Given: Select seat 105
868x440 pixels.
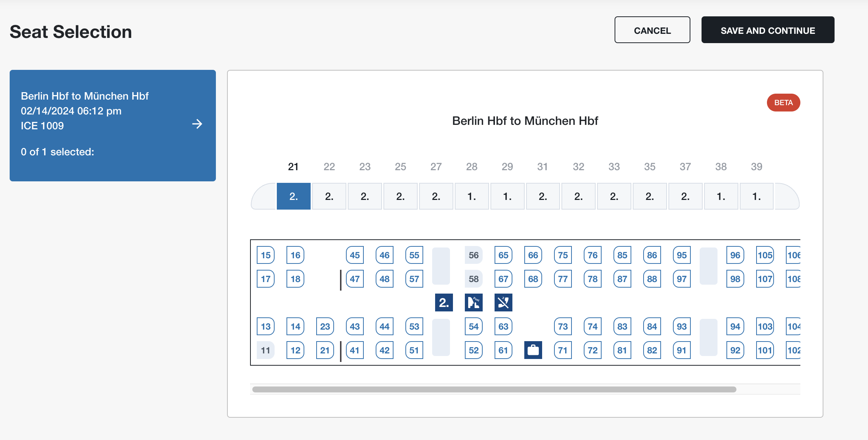Looking at the screenshot, I should coord(765,255).
